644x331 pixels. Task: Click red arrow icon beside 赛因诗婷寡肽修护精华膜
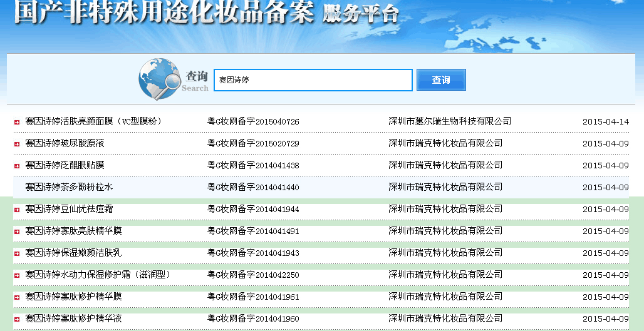[17, 297]
